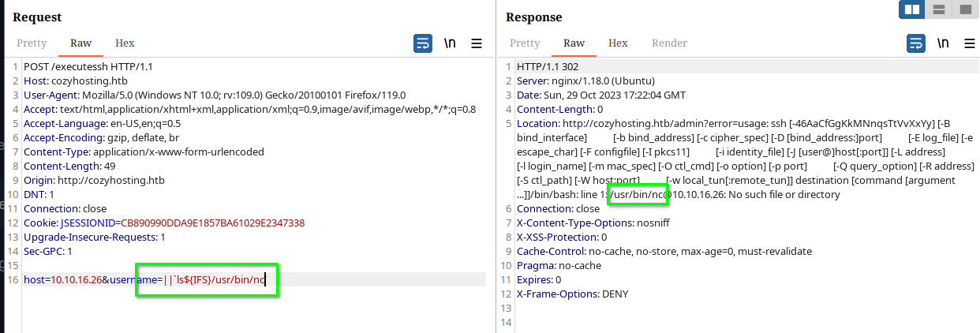This screenshot has height=333, width=980.
Task: Click the Accept: text/html header line
Action: click(249, 109)
